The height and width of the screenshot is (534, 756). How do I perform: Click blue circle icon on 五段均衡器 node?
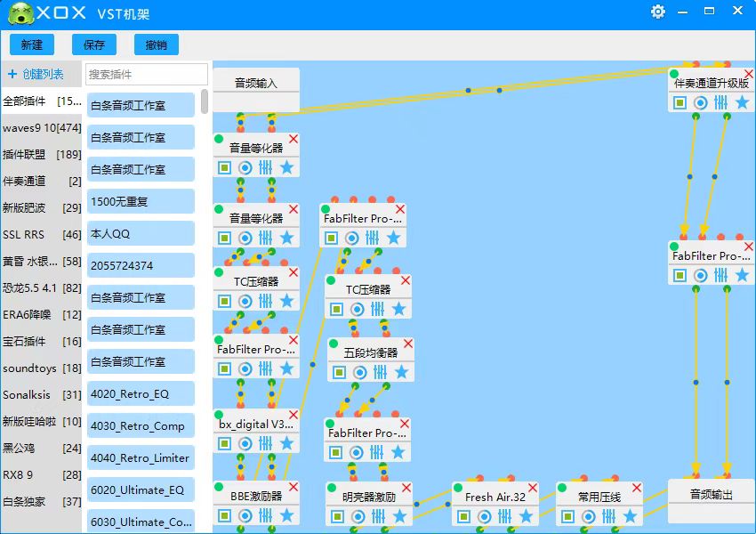pyautogui.click(x=359, y=372)
